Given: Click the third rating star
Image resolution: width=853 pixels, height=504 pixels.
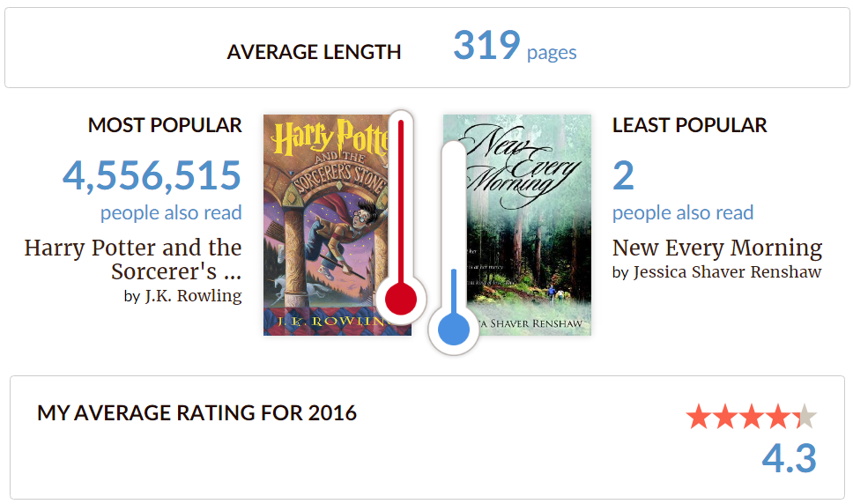Looking at the screenshot, I should coord(752,416).
